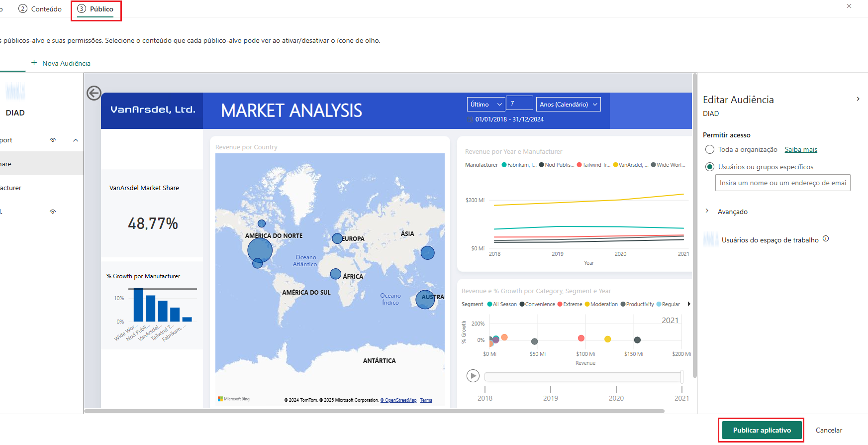Click the large bubble over América do Norte
The height and width of the screenshot is (445, 868).
coord(260,250)
